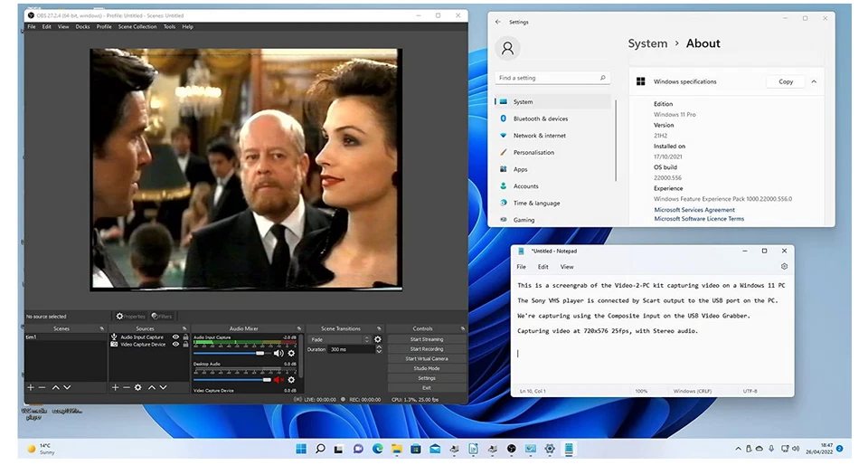Open OBS Scene Collection menu
The height and width of the screenshot is (465, 868).
[137, 26]
